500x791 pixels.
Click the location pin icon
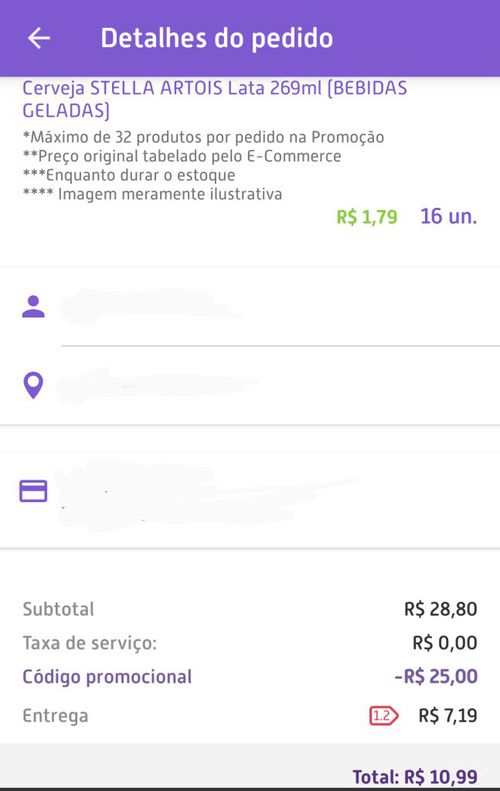33,386
